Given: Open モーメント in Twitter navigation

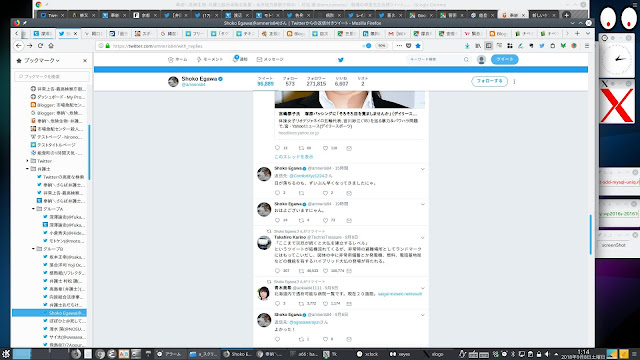Looking at the screenshot, I should [210, 60].
